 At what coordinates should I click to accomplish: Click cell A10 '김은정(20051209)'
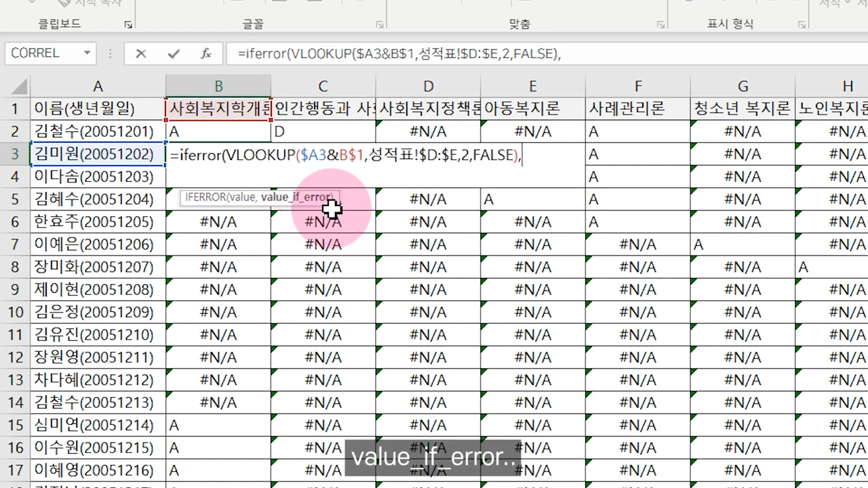(98, 312)
